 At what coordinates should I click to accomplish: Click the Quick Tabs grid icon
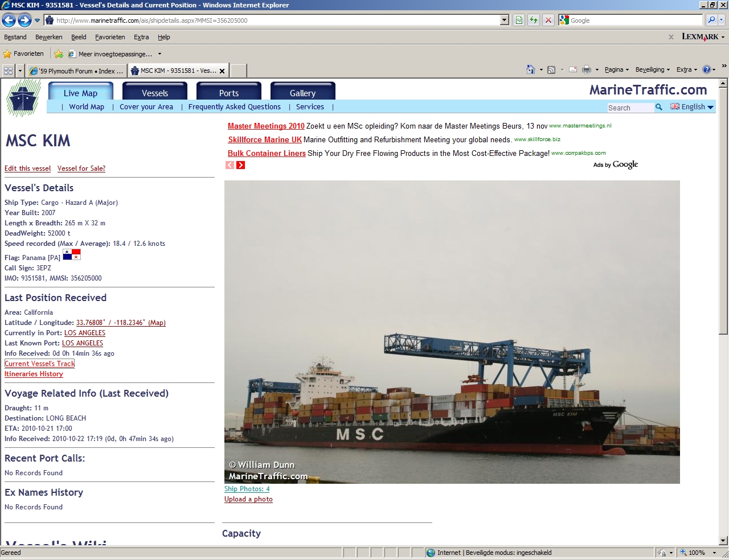8,71
